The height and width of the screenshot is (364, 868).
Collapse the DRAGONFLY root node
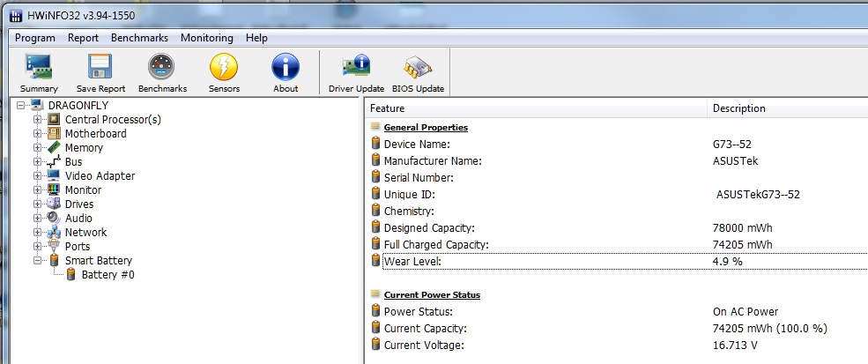20,105
